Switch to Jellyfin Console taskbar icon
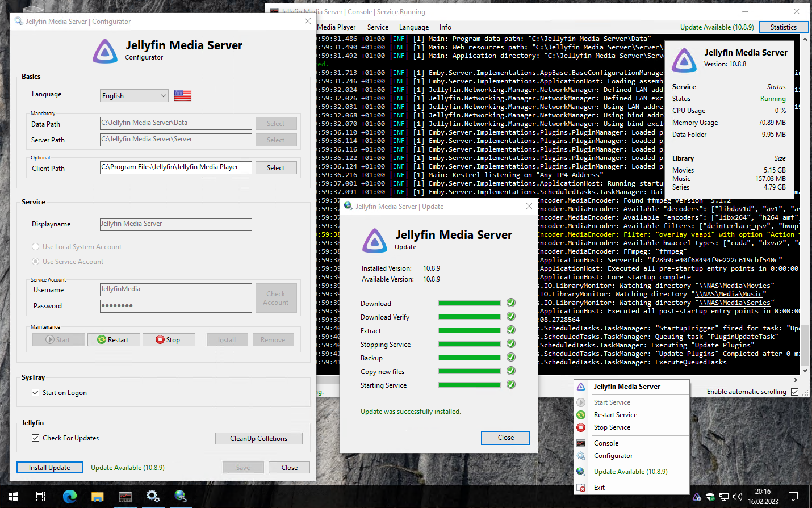The width and height of the screenshot is (812, 508). coord(125,497)
